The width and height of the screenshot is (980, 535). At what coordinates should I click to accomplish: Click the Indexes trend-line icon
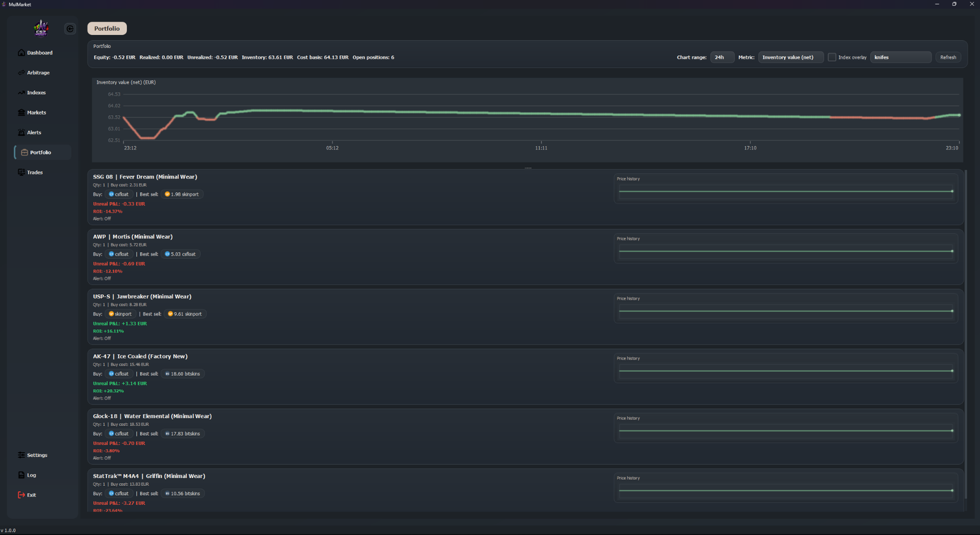(21, 93)
